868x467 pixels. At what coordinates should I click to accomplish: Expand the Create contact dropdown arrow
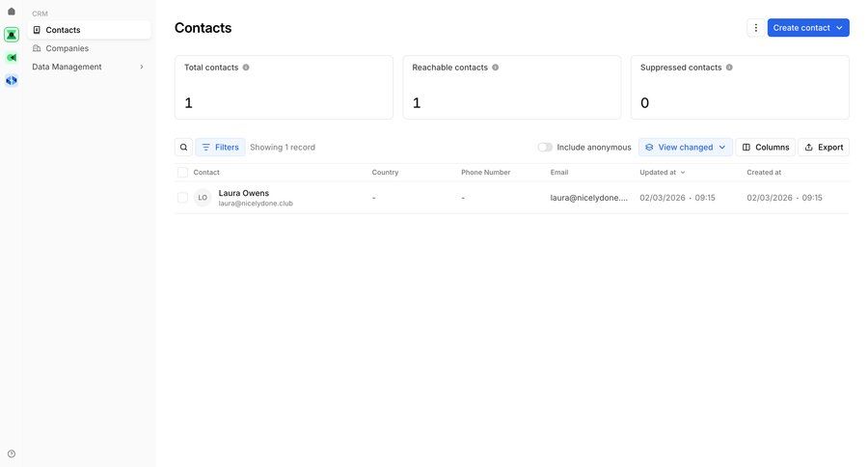tap(839, 28)
